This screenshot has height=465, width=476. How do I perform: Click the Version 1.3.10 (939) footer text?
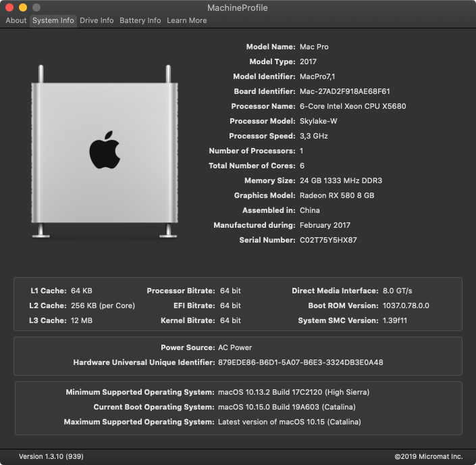(51, 456)
